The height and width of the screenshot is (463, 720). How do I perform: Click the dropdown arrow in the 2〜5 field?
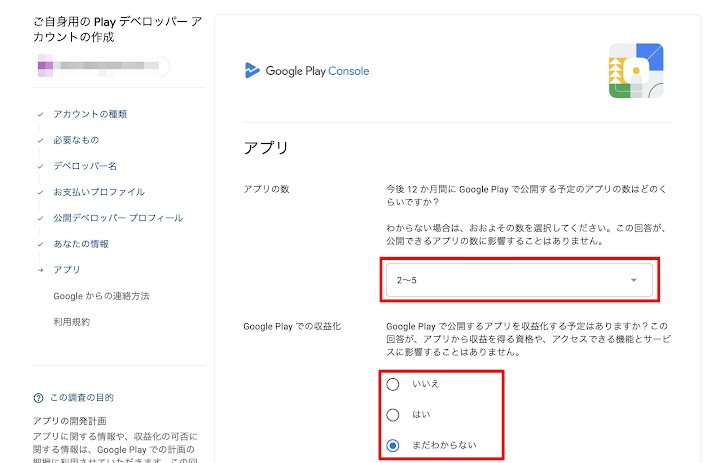click(x=634, y=280)
